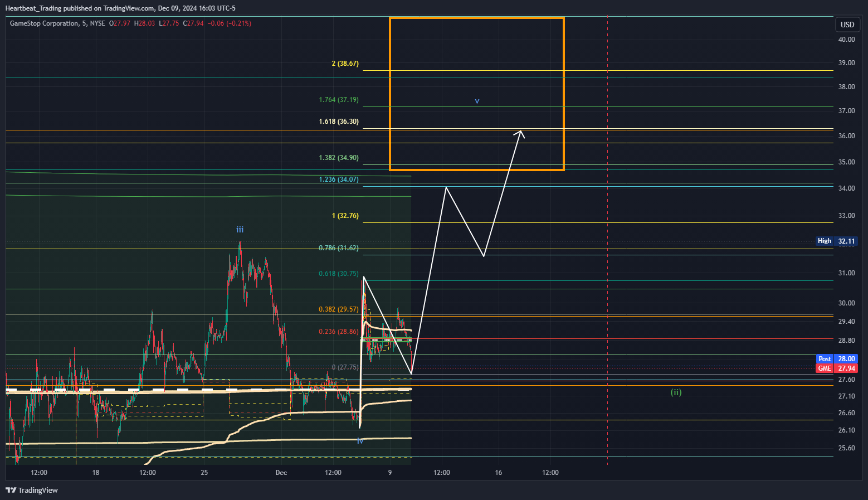Screen dimensions: 868x500
Task: Click the -0.06 (-0.21%) change value
Action: tap(228, 23)
